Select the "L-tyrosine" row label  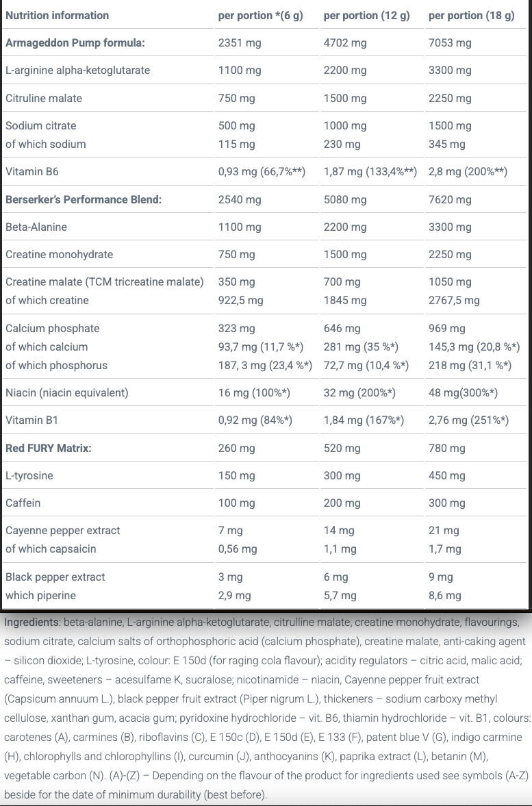click(x=29, y=475)
